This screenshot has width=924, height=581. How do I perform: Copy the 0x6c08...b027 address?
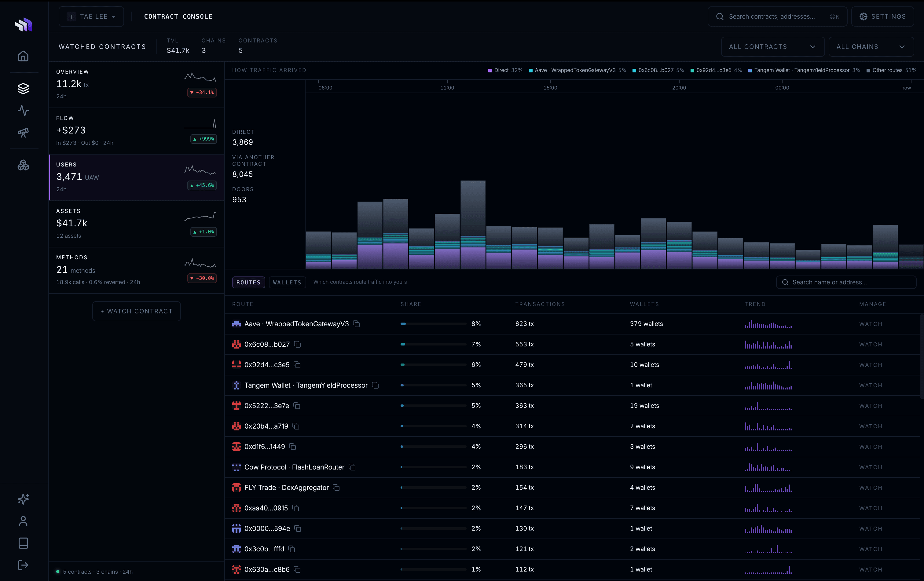coord(297,344)
